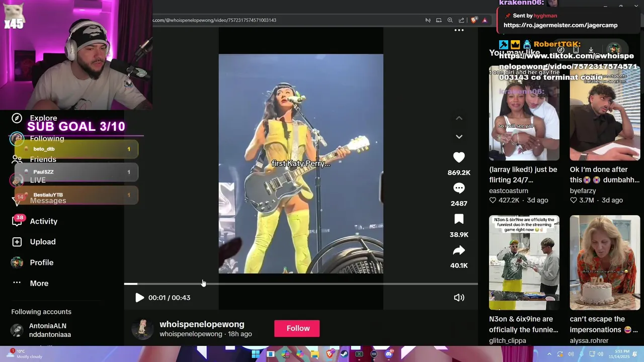Click the TikTok coins icon in top bar
Image resolution: width=644 pixels, height=362 pixels.
[x=561, y=50]
